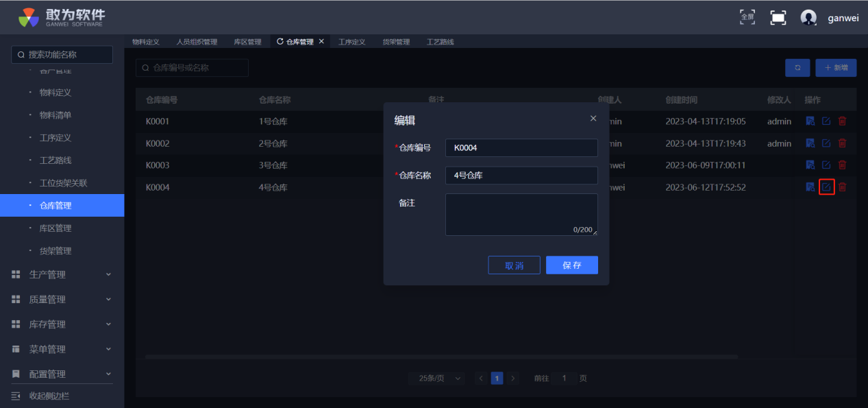This screenshot has width=868, height=408.
Task: Close the 仓库管理 tab
Action: pos(322,42)
